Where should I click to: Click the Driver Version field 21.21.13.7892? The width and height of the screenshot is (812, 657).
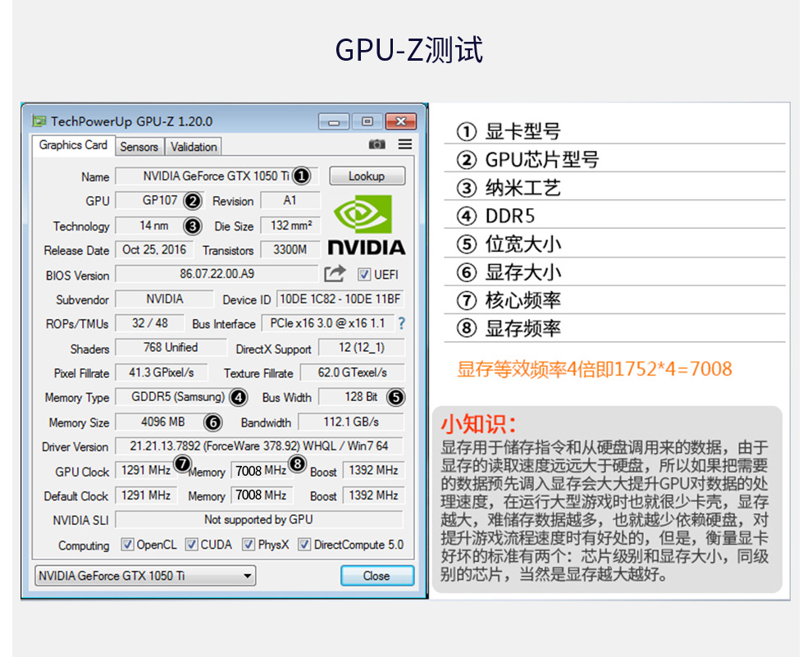[259, 445]
